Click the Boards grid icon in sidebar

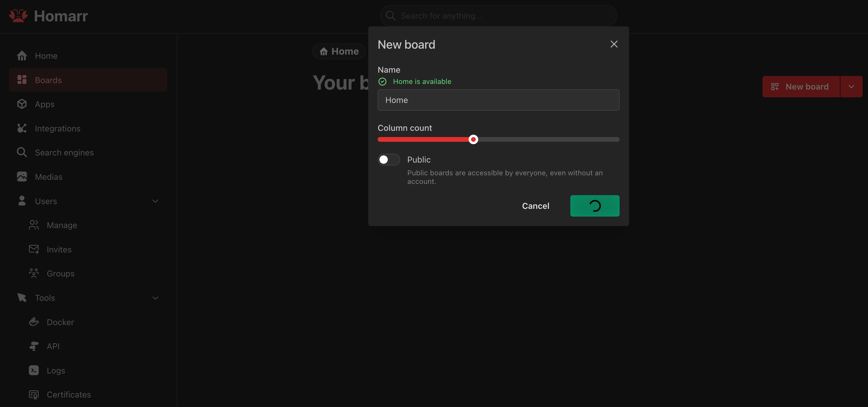(22, 80)
